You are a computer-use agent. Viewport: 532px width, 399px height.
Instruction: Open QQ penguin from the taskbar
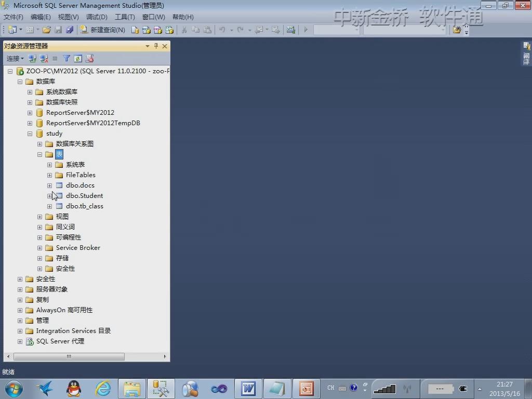point(74,389)
